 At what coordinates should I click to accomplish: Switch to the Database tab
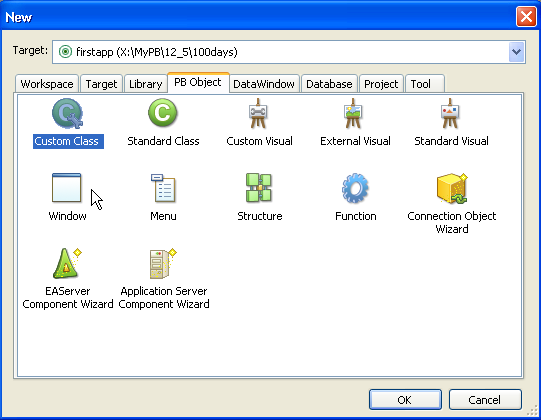point(329,84)
